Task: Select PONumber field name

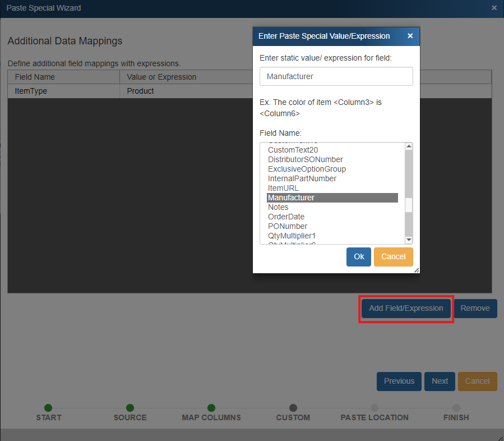Action: tap(287, 226)
